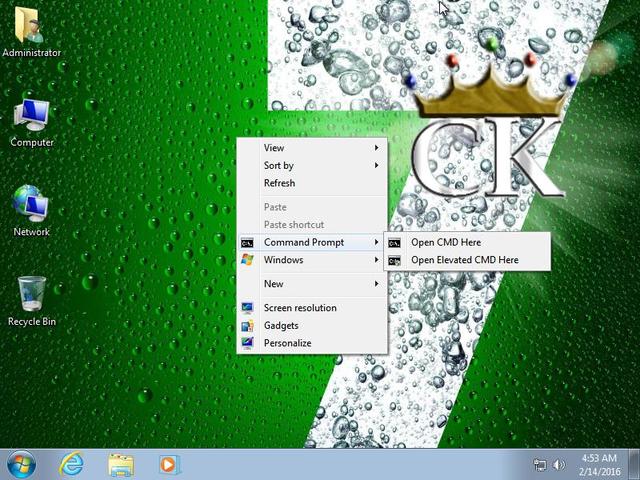Choose Open Elevated CMD Here

tap(467, 260)
